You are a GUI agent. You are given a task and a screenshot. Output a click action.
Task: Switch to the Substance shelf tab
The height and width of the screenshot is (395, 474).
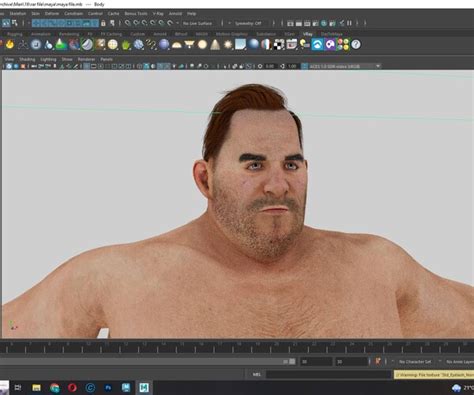coord(266,34)
